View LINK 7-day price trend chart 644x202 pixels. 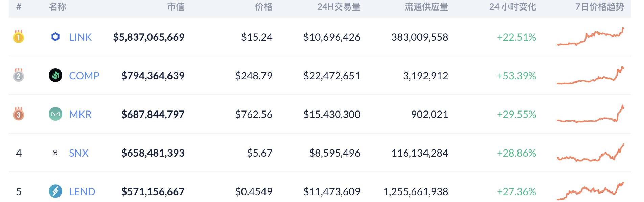(x=590, y=37)
